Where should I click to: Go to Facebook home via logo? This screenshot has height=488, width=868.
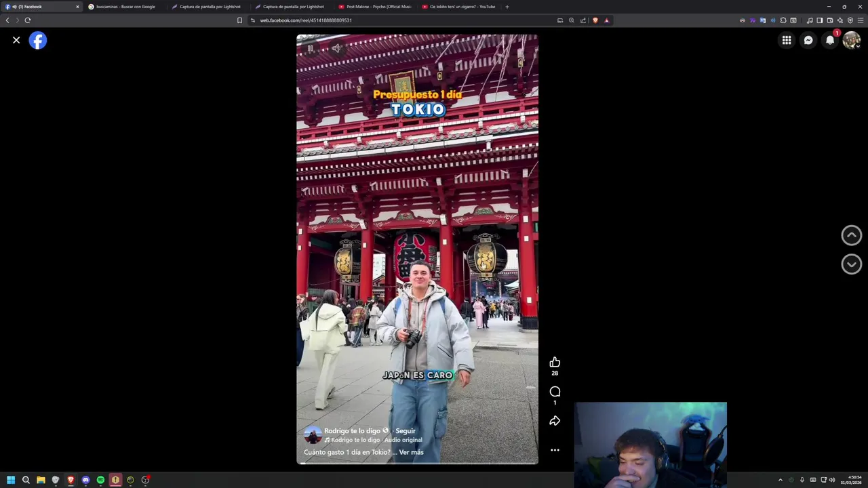[38, 41]
